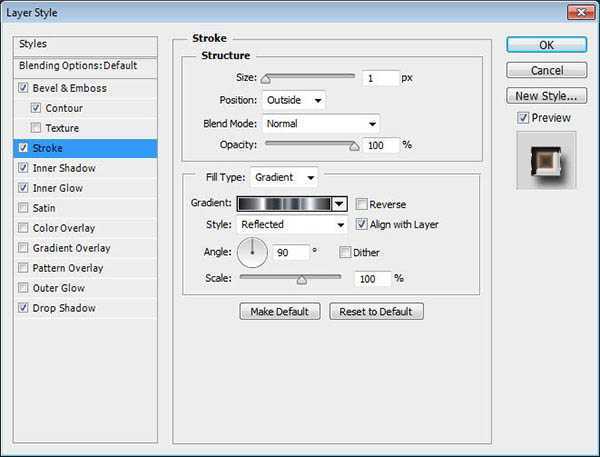Open Outer Glow settings
This screenshot has height=457, width=600.
59,288
